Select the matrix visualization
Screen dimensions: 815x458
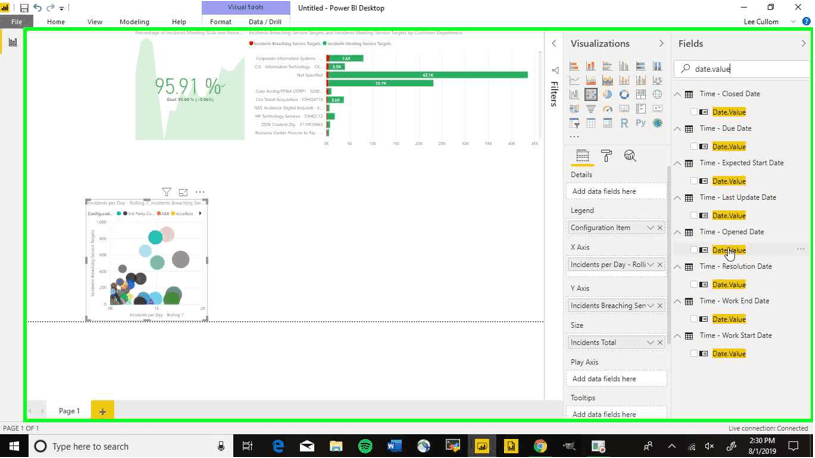pos(607,123)
